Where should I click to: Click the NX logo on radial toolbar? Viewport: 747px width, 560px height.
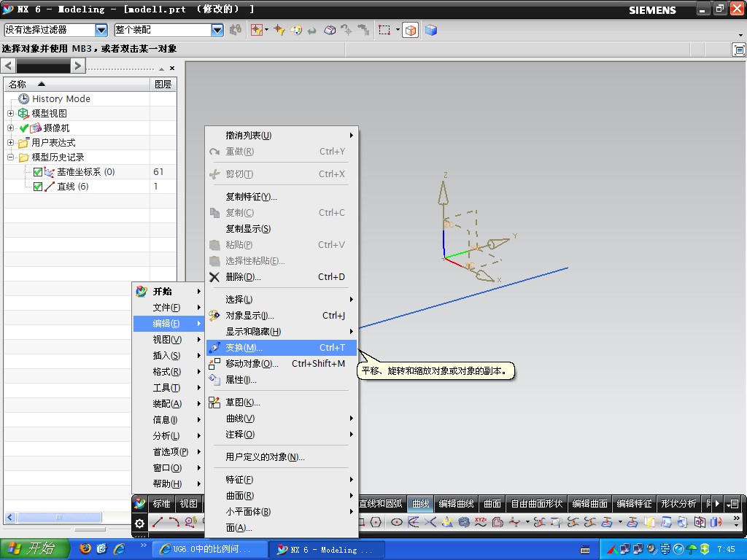pos(139,503)
